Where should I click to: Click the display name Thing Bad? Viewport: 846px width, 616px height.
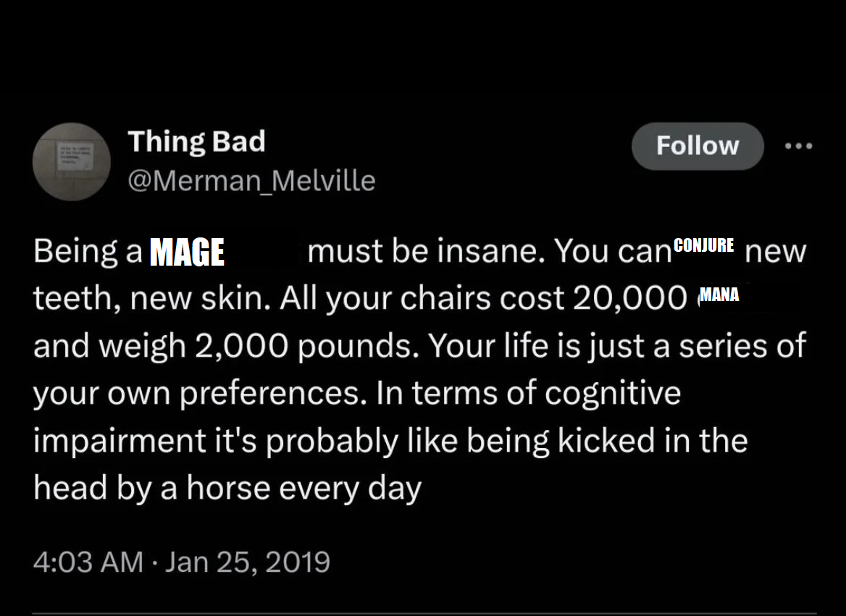tap(196, 142)
